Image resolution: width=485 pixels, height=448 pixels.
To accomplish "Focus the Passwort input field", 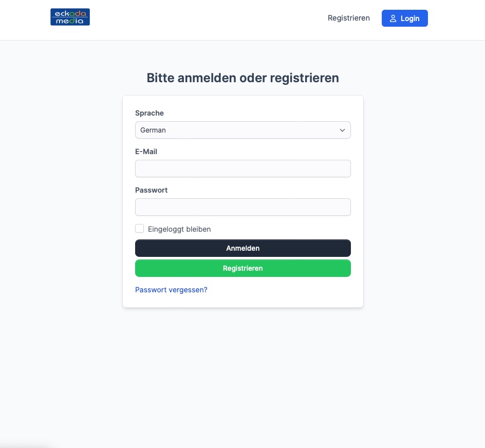I will point(243,207).
